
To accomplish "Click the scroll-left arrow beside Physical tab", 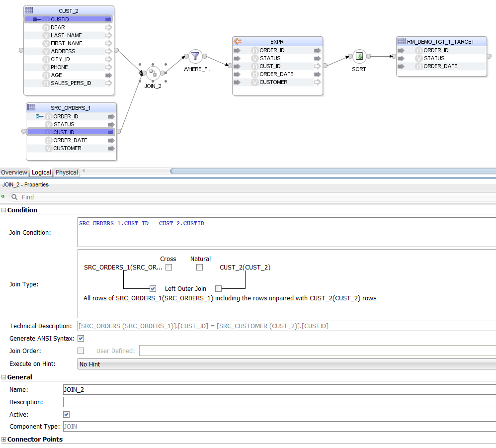I will coord(83,171).
